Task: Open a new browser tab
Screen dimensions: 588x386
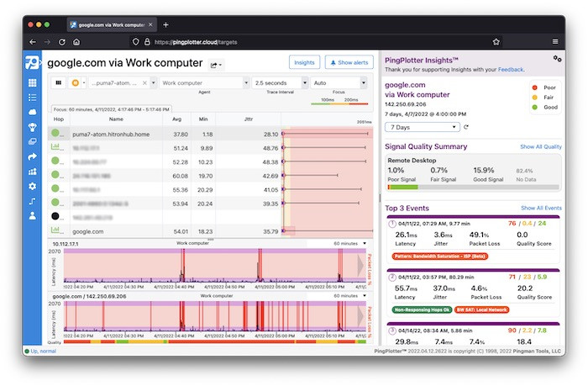Action: tap(165, 24)
